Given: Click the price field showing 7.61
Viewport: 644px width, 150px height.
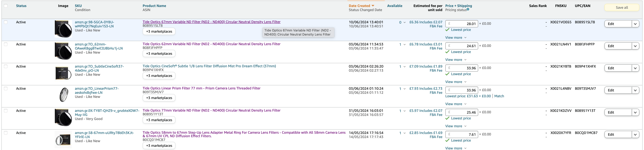Looking at the screenshot, I should (462, 134).
